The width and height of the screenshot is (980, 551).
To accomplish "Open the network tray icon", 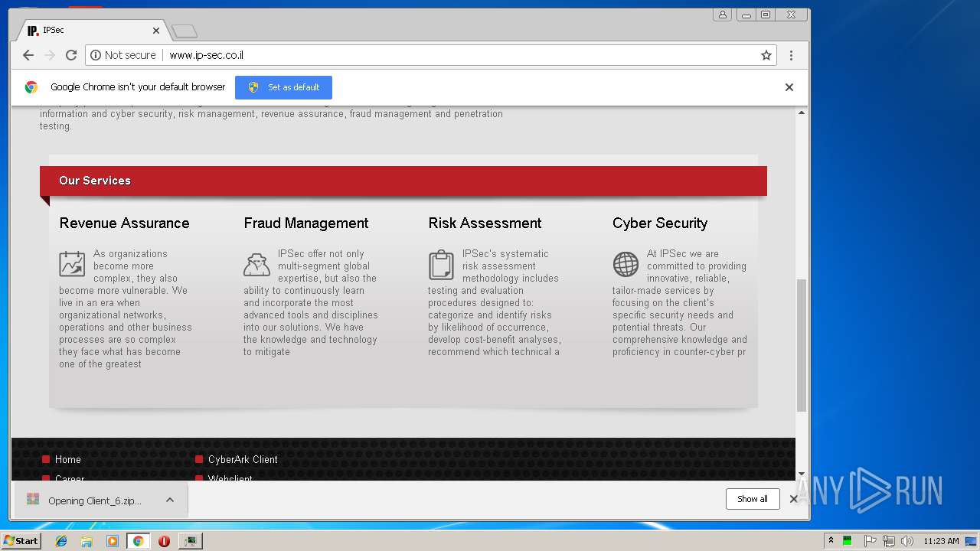I will tap(889, 541).
